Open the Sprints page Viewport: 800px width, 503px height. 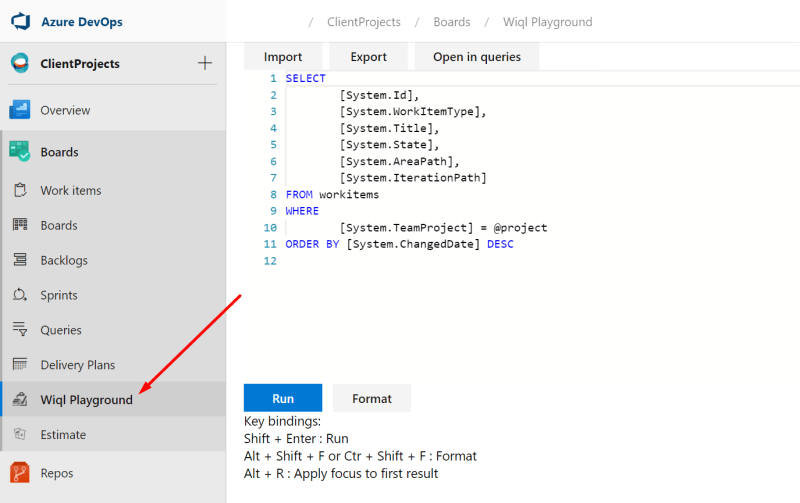[x=59, y=295]
